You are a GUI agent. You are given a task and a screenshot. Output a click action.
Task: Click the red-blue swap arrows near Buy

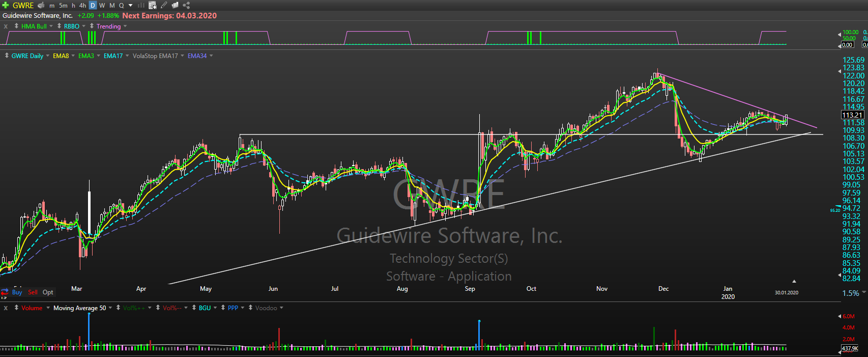tap(5, 292)
